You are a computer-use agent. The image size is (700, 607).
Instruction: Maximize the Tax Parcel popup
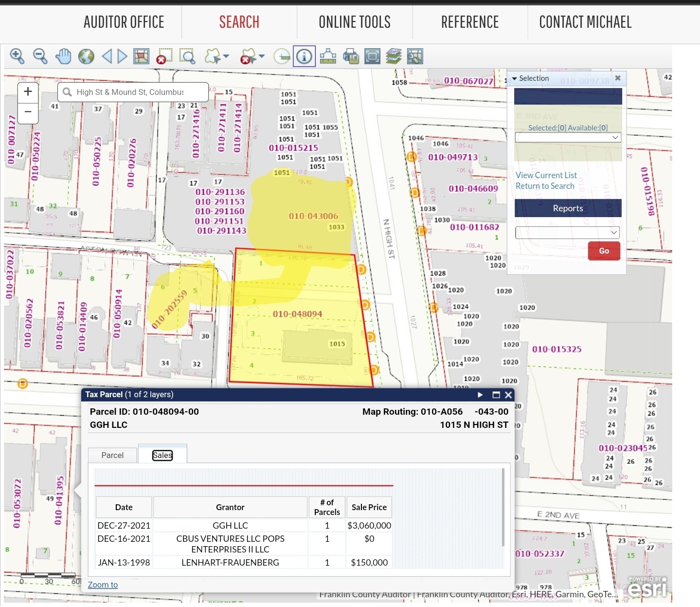point(496,395)
